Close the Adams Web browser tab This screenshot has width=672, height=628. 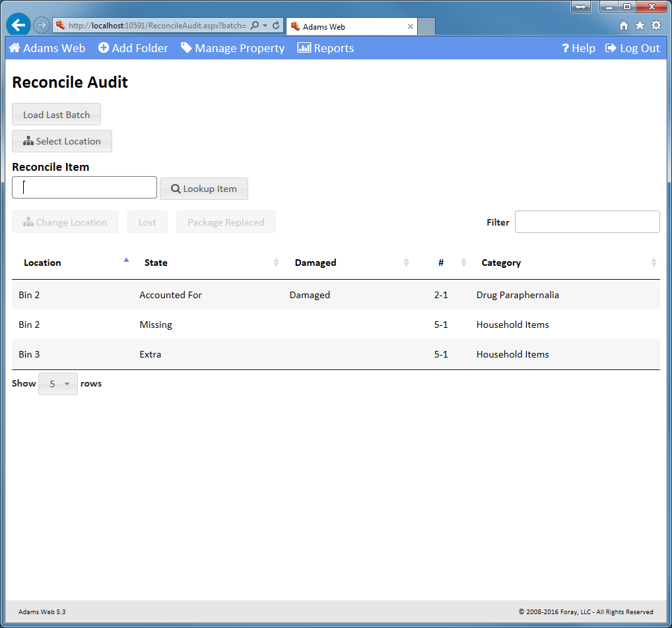pos(411,26)
